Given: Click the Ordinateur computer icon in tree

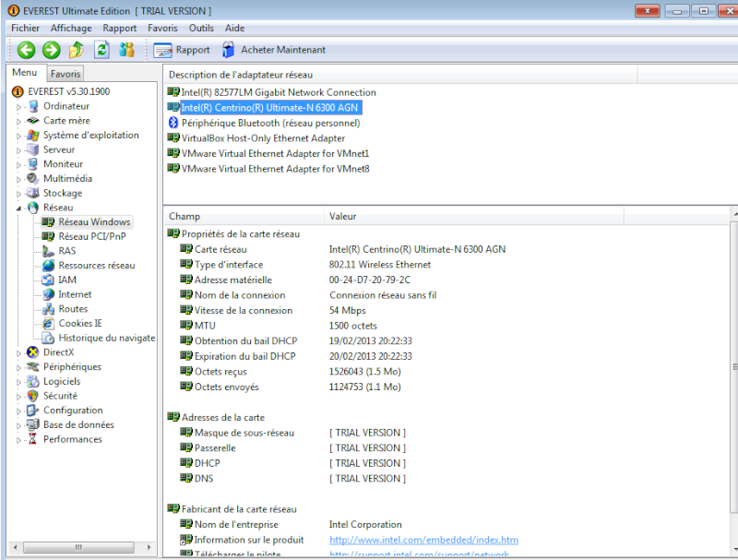Looking at the screenshot, I should click(33, 106).
